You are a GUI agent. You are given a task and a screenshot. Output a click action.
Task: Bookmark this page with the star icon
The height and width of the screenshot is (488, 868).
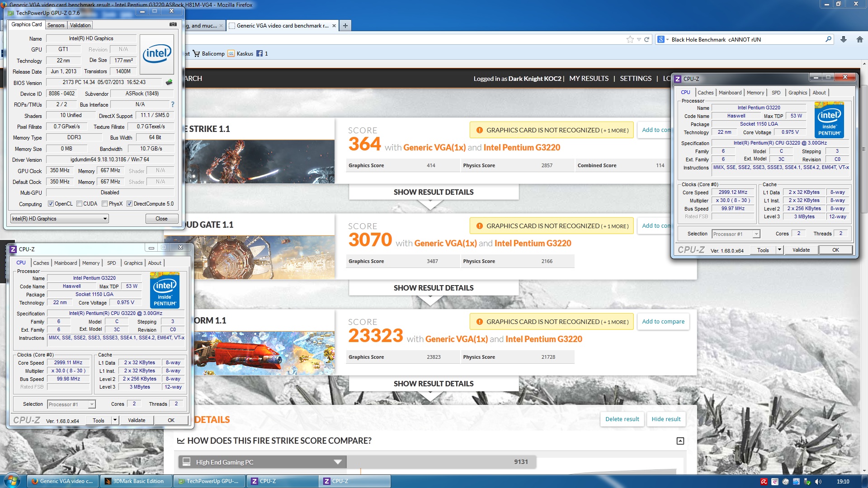point(630,39)
